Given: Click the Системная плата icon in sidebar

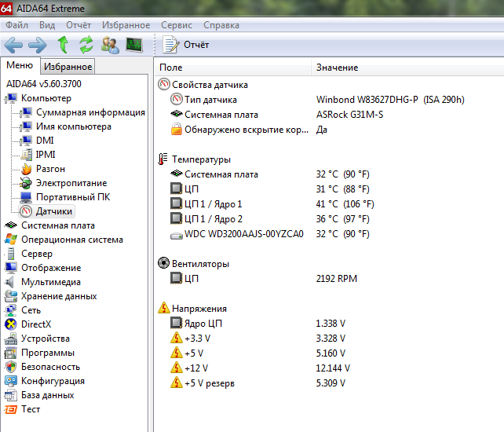Looking at the screenshot, I should click(x=11, y=225).
